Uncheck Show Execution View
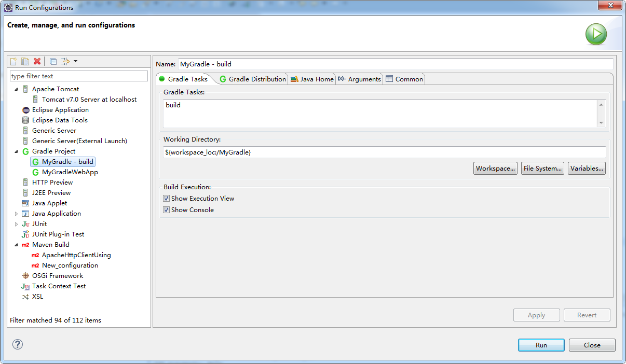This screenshot has width=626, height=364. (167, 199)
